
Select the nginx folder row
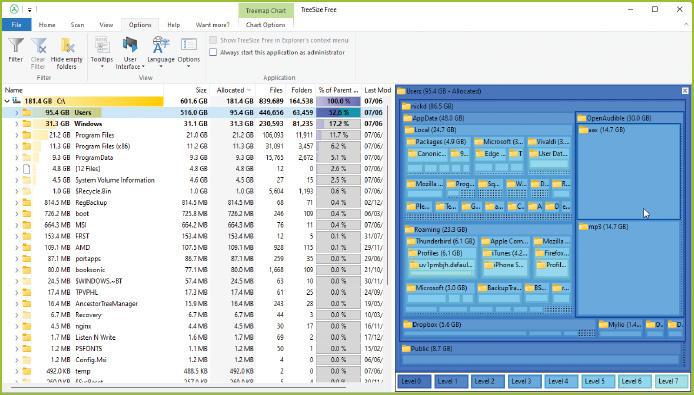[x=195, y=326]
